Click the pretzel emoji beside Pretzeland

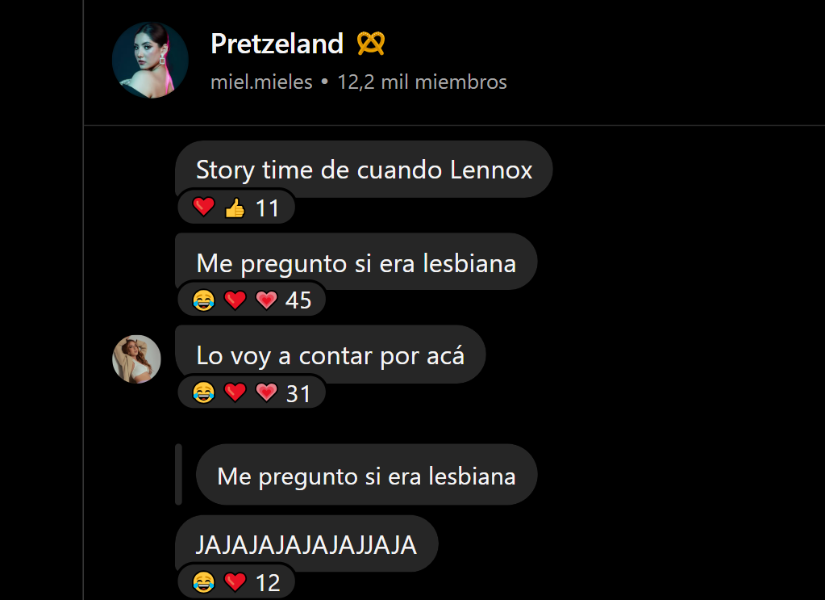coord(371,43)
